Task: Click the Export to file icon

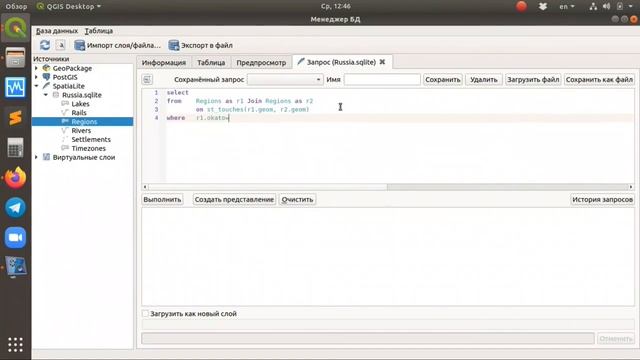Action: [174, 45]
